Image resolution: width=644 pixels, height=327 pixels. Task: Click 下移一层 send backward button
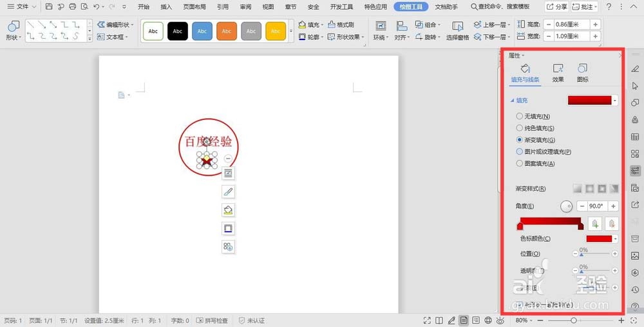click(x=492, y=37)
